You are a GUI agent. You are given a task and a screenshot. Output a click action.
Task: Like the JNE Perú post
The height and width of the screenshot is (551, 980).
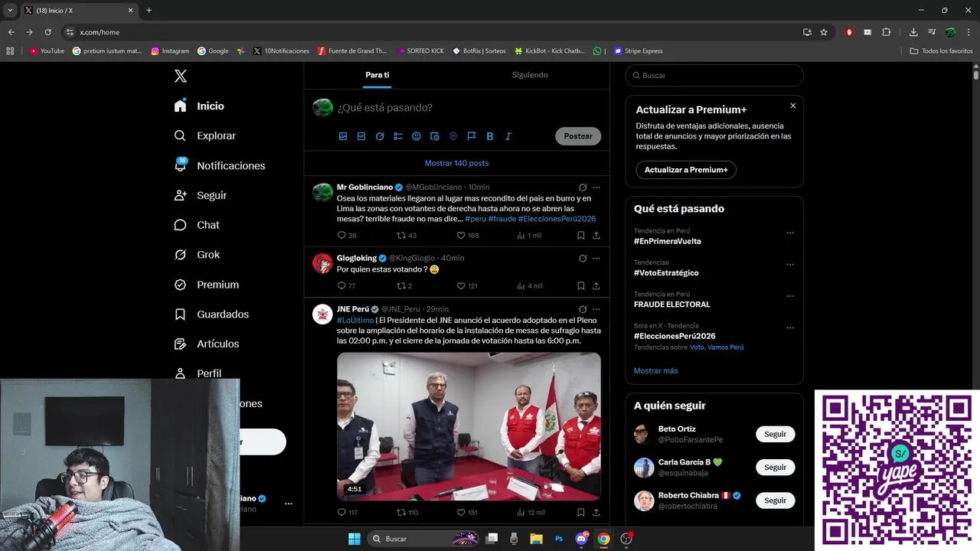click(461, 513)
